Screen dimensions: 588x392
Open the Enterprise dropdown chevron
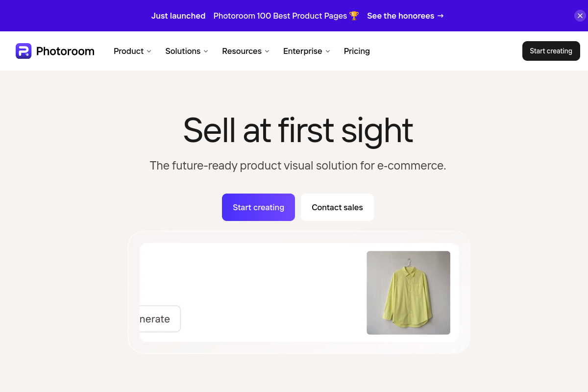(328, 51)
